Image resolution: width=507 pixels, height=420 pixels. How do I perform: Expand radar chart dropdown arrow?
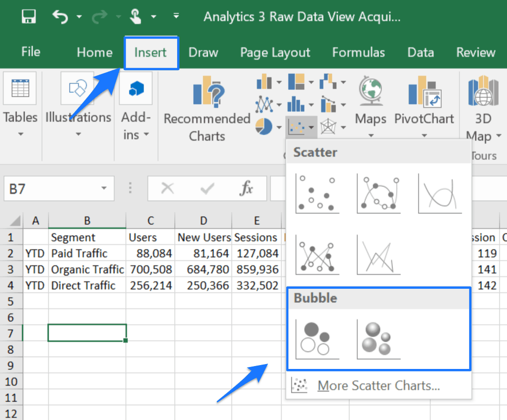pos(344,127)
